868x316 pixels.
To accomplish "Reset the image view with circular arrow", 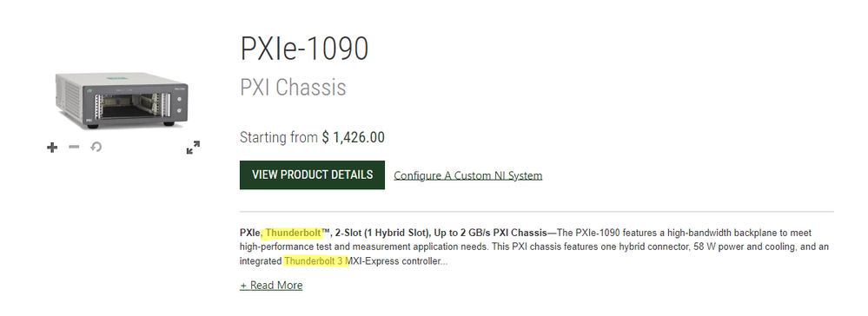I will tap(96, 148).
